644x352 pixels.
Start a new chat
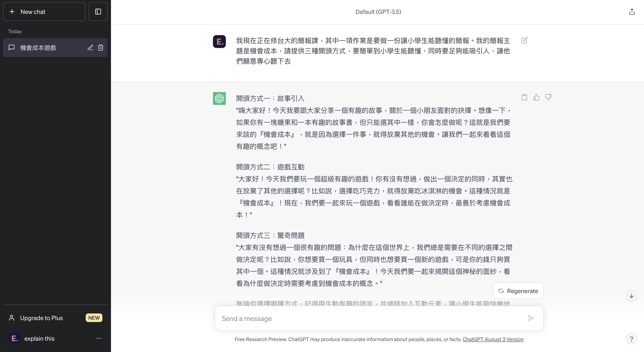[44, 12]
